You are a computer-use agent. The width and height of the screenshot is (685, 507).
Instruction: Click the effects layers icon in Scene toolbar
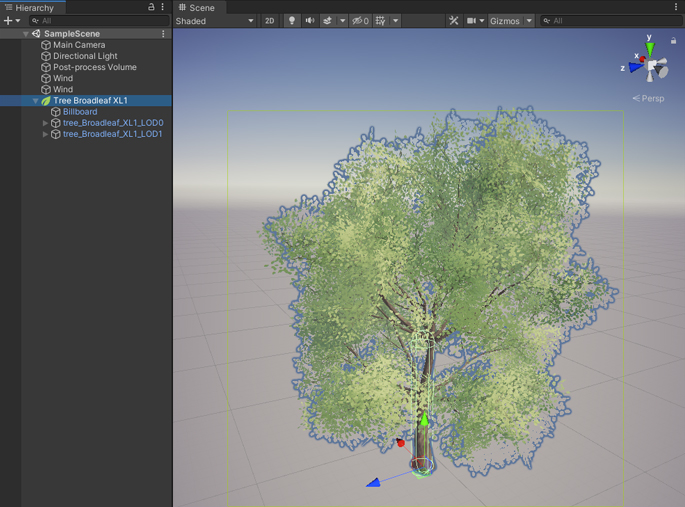(328, 21)
